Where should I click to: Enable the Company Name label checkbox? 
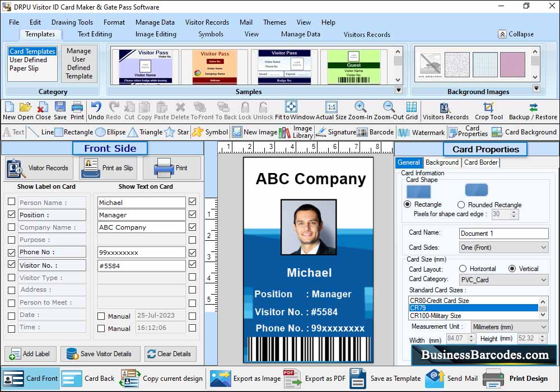(x=11, y=227)
